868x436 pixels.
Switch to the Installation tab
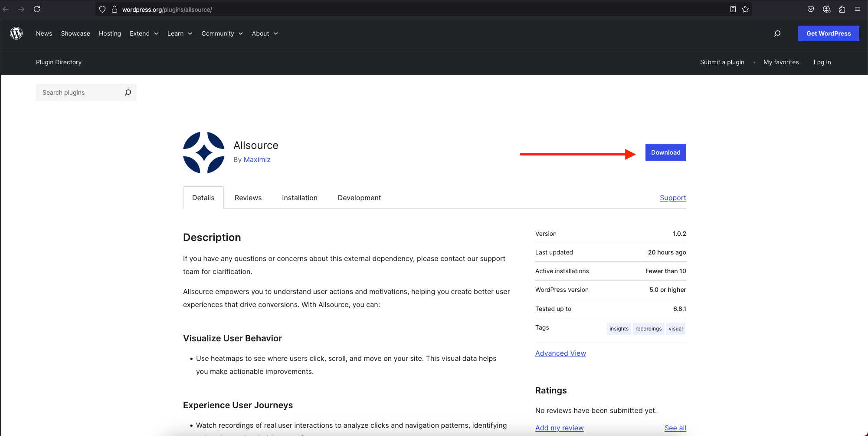pos(300,198)
